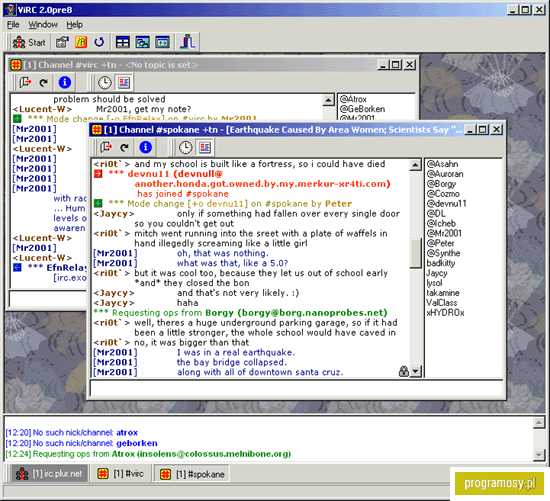
Task: Select @Cozmo in #spokane nick list
Action: click(443, 194)
